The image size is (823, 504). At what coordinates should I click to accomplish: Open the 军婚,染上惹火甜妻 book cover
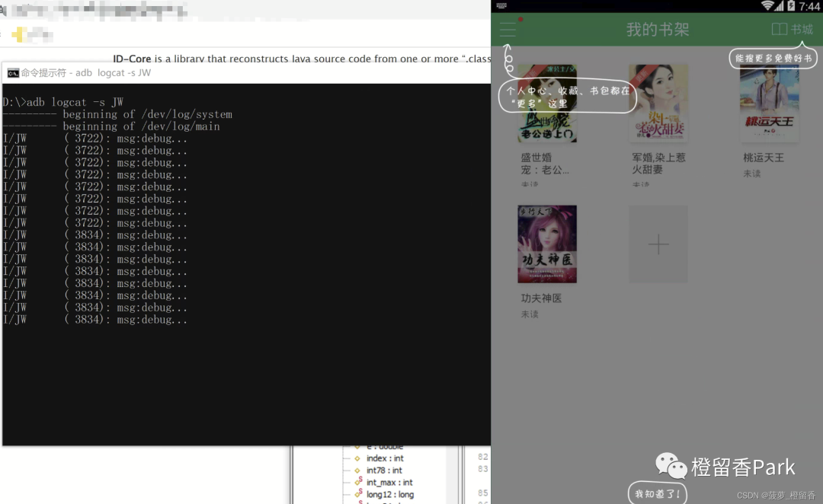pos(658,103)
